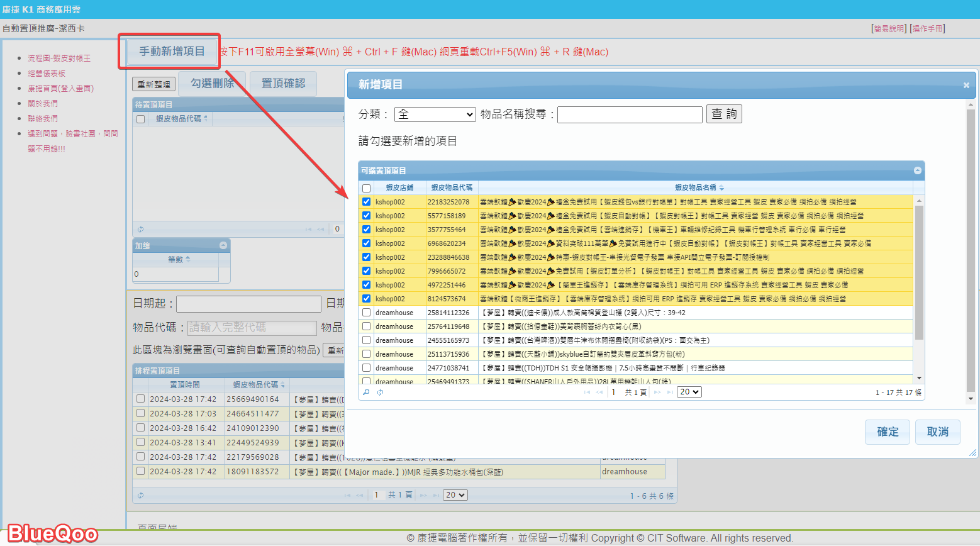This screenshot has height=546, width=980.
Task: Collapse the 加總 panel with its arrow
Action: click(223, 245)
